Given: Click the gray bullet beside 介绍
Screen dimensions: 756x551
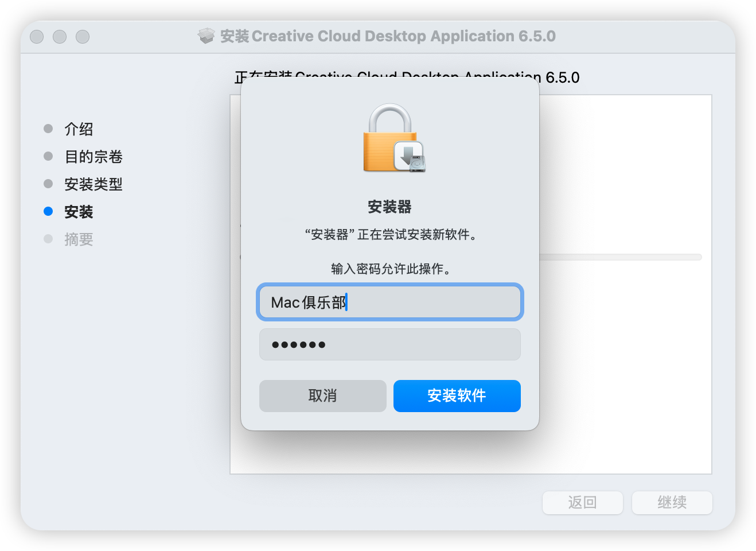Looking at the screenshot, I should pyautogui.click(x=48, y=129).
